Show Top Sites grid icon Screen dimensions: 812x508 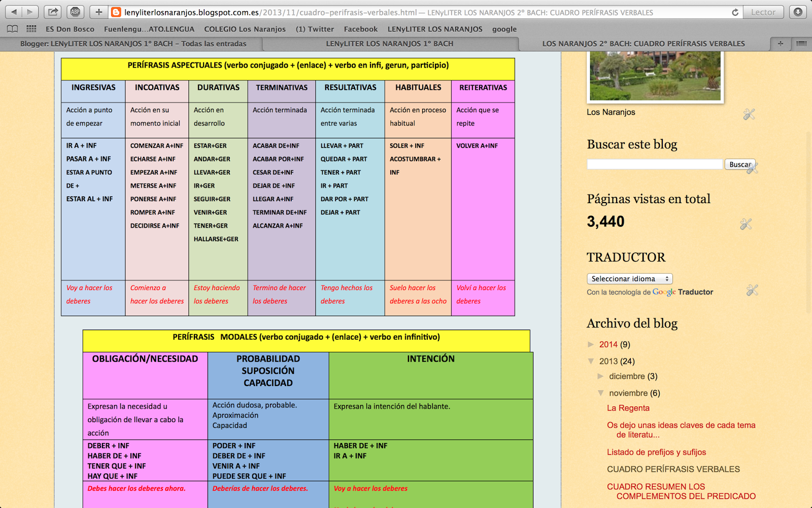31,29
